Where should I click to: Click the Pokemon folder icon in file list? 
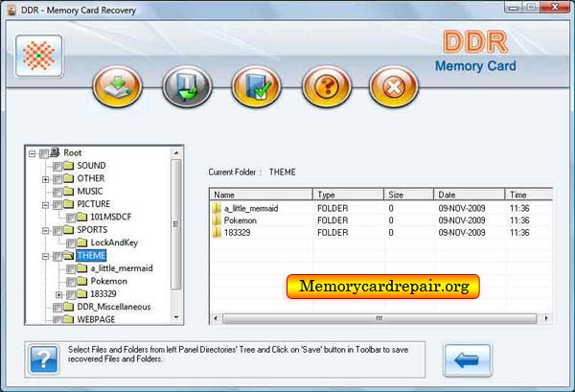pyautogui.click(x=217, y=220)
